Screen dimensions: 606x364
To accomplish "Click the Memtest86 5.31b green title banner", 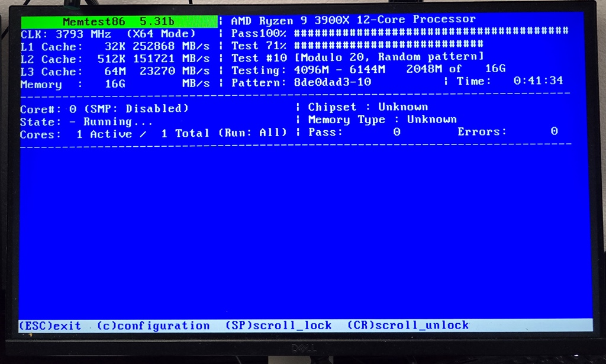I will 119,22.
